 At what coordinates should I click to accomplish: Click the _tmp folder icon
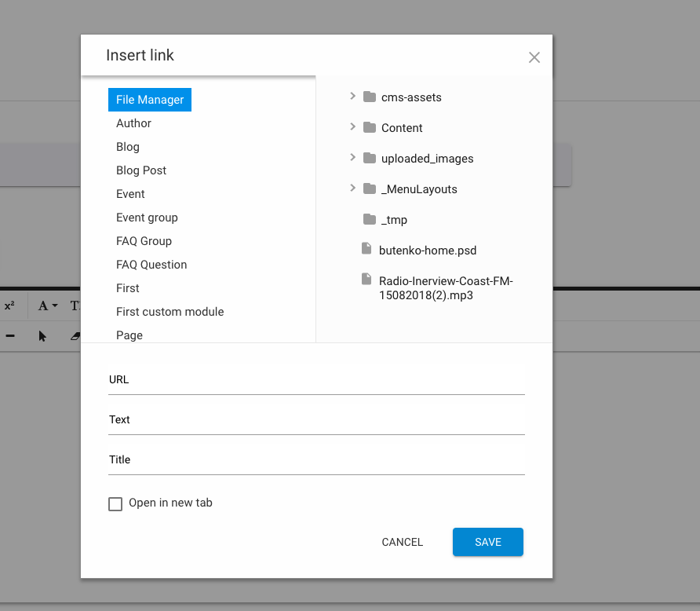point(369,219)
